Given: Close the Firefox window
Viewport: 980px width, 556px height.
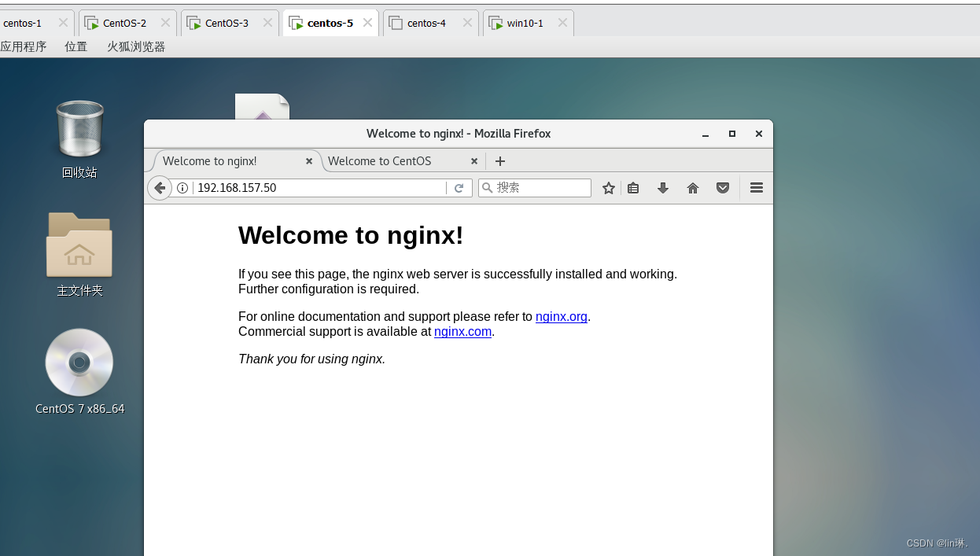Looking at the screenshot, I should pyautogui.click(x=759, y=134).
